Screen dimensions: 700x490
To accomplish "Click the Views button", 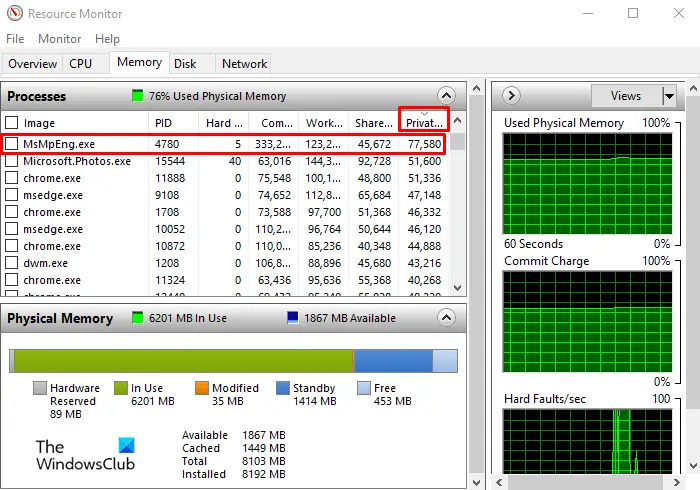I will point(626,96).
